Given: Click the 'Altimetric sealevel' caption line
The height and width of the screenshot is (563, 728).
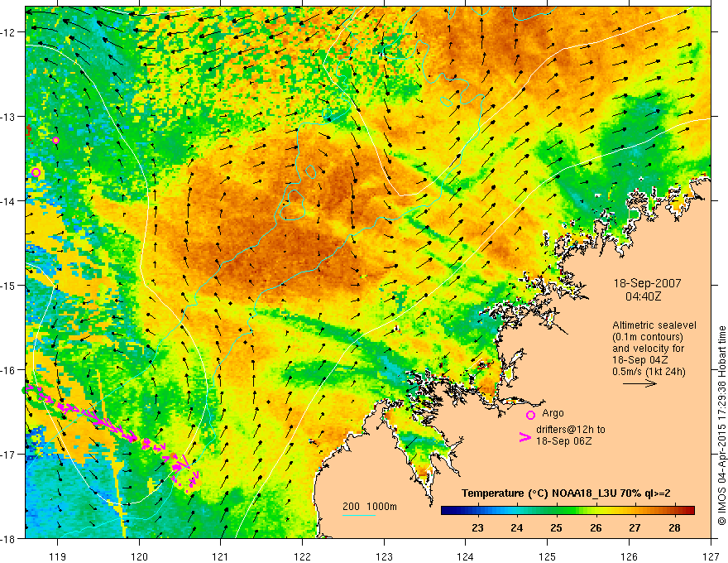Looking at the screenshot, I should [654, 325].
